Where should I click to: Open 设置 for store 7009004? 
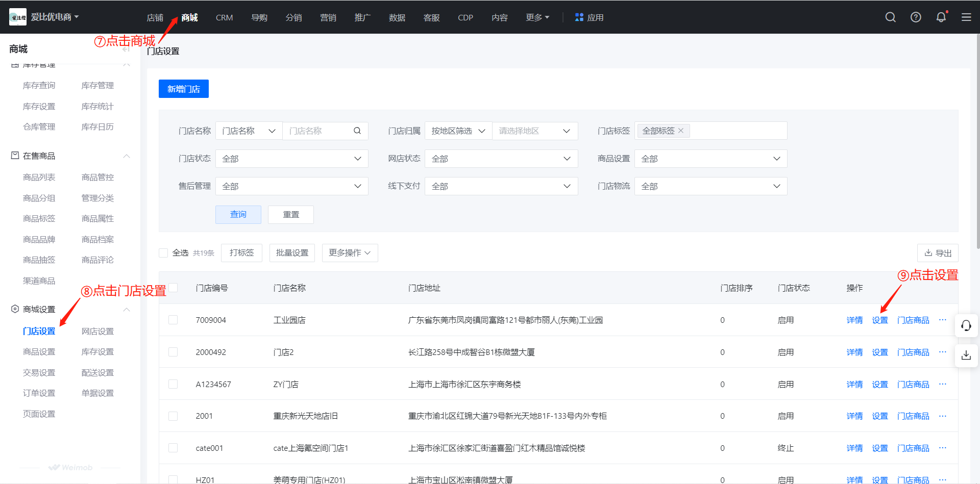879,320
